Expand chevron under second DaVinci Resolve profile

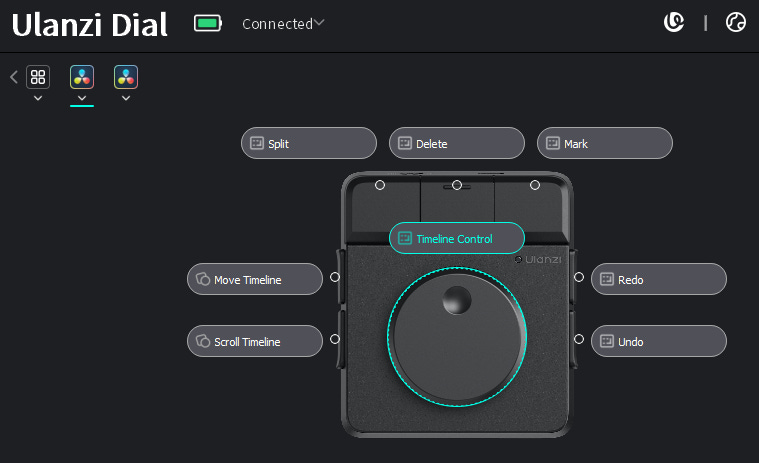(x=126, y=98)
